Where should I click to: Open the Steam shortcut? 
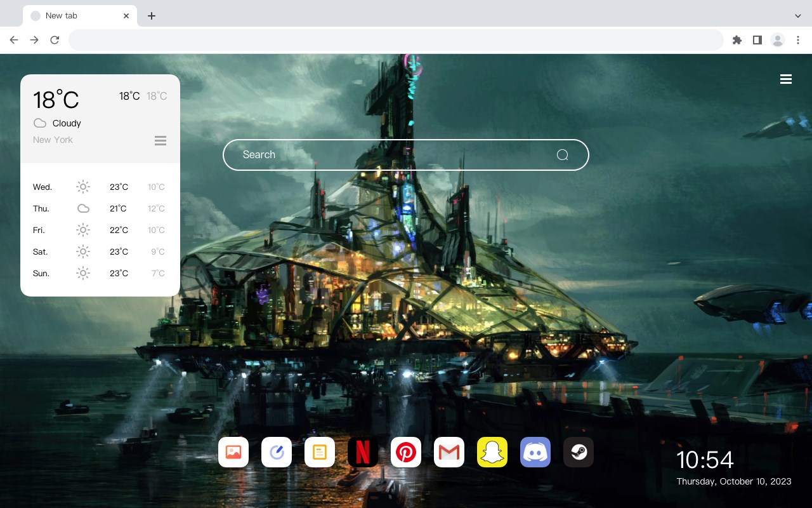tap(579, 452)
